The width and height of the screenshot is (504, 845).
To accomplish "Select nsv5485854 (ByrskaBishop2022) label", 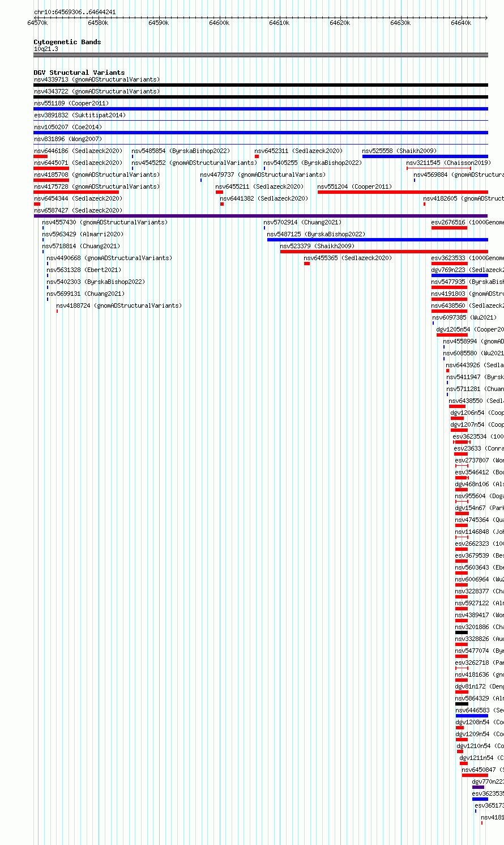I will (181, 151).
